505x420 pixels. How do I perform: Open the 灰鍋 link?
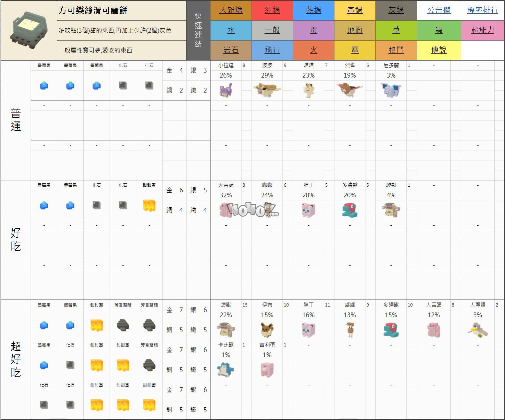click(396, 10)
